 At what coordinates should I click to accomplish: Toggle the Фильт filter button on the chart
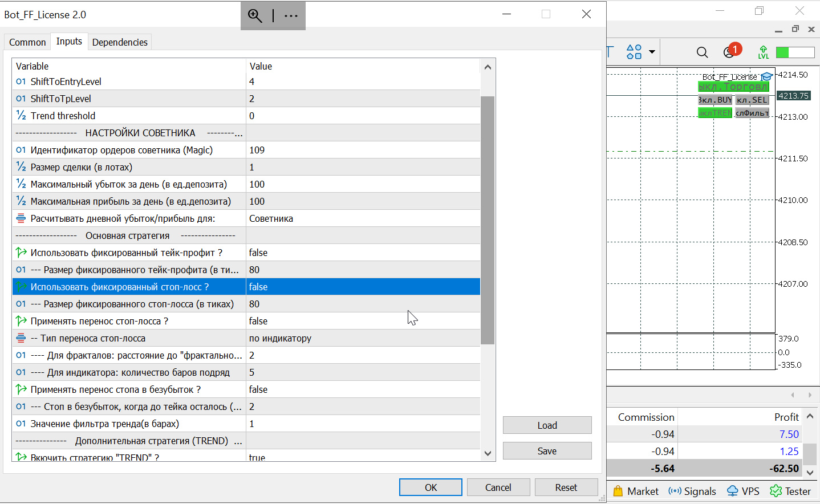pos(752,113)
